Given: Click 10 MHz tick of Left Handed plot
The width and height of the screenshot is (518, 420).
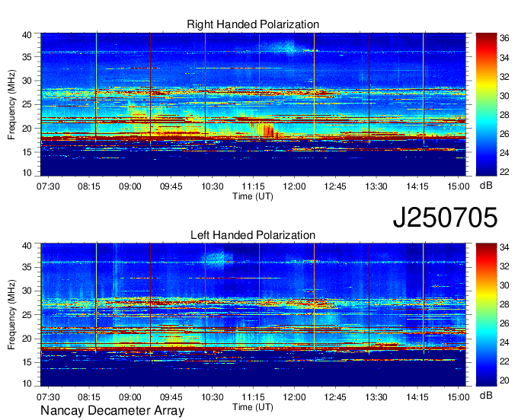Looking at the screenshot, I should click(27, 383).
